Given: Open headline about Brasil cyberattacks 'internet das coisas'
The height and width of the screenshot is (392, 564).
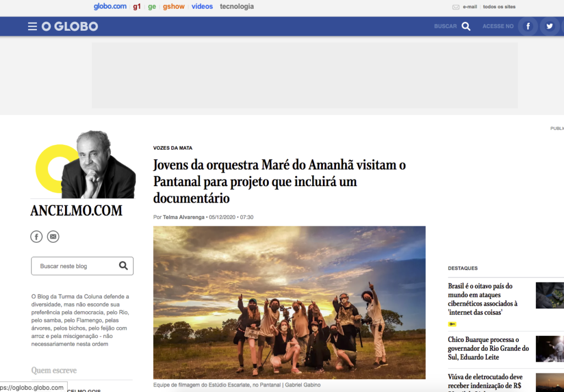Looking at the screenshot, I should [x=482, y=299].
